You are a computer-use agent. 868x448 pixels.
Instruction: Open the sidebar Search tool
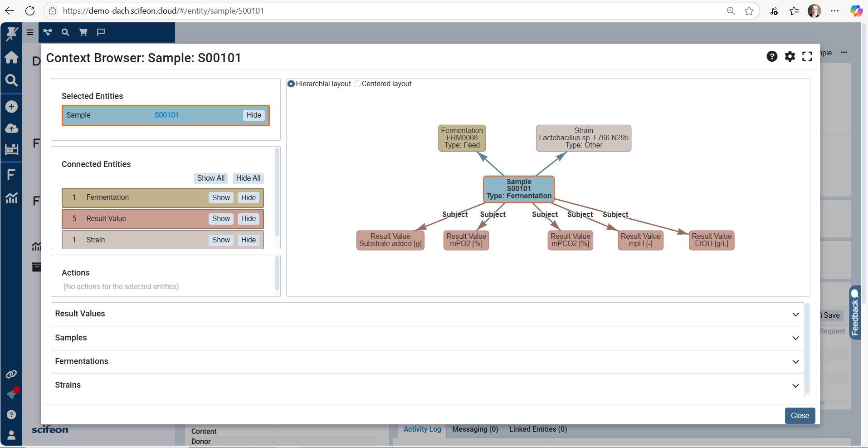click(11, 80)
